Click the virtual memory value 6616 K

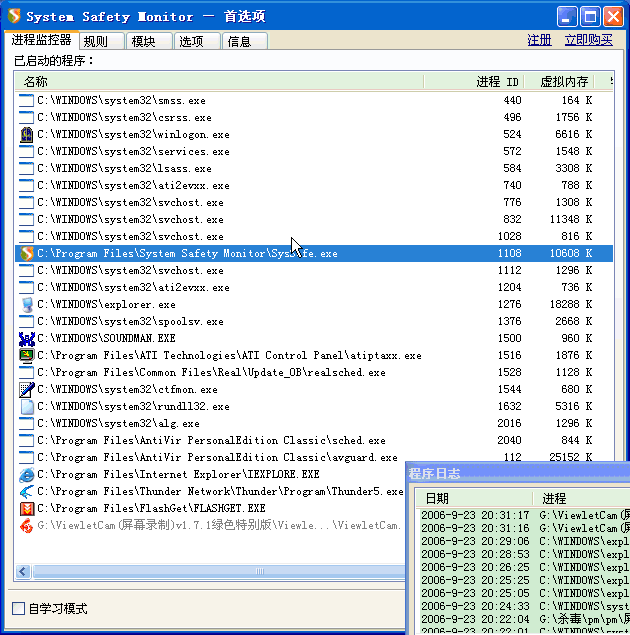pyautogui.click(x=573, y=134)
